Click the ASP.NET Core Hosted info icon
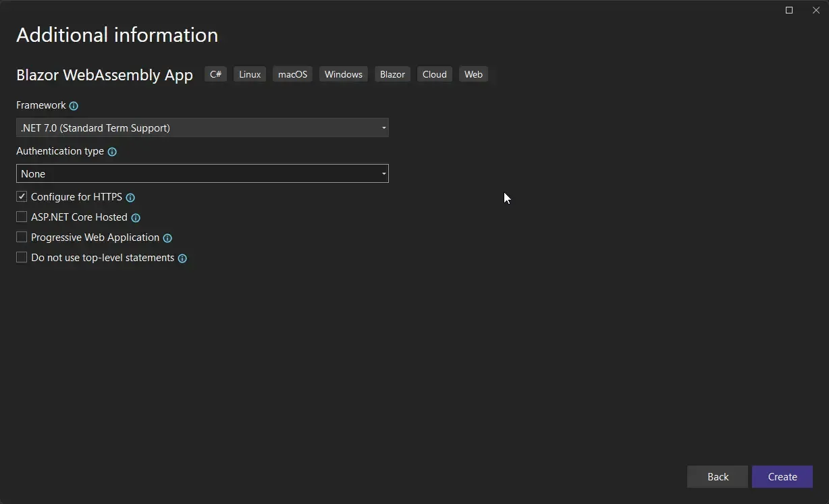The width and height of the screenshot is (829, 504). click(136, 217)
